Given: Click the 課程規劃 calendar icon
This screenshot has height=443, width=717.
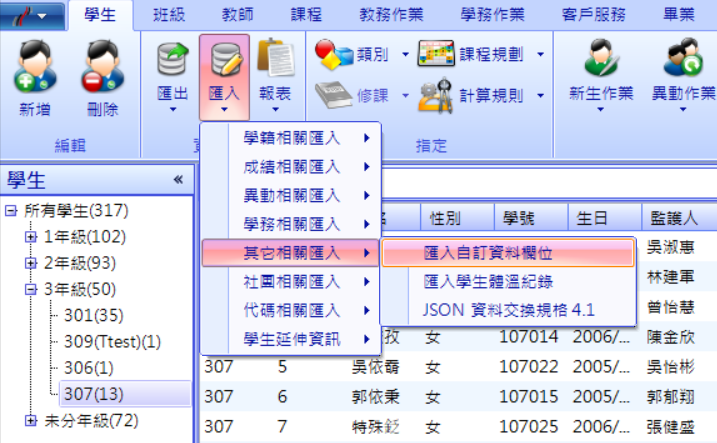Looking at the screenshot, I should pyautogui.click(x=436, y=53).
